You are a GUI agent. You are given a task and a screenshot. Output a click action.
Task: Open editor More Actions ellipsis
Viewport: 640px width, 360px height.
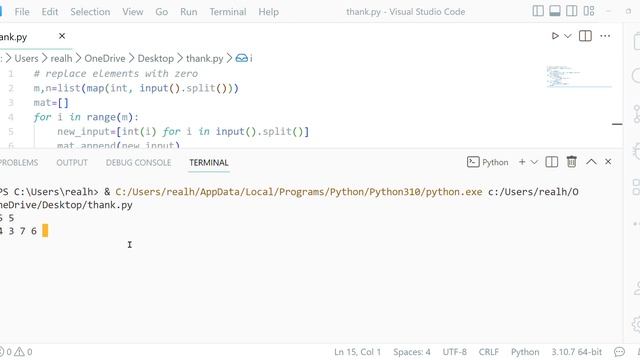tap(605, 36)
